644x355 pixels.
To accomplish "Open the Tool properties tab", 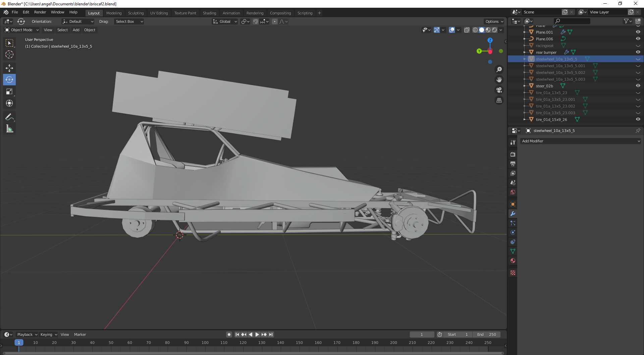I will 513,142.
